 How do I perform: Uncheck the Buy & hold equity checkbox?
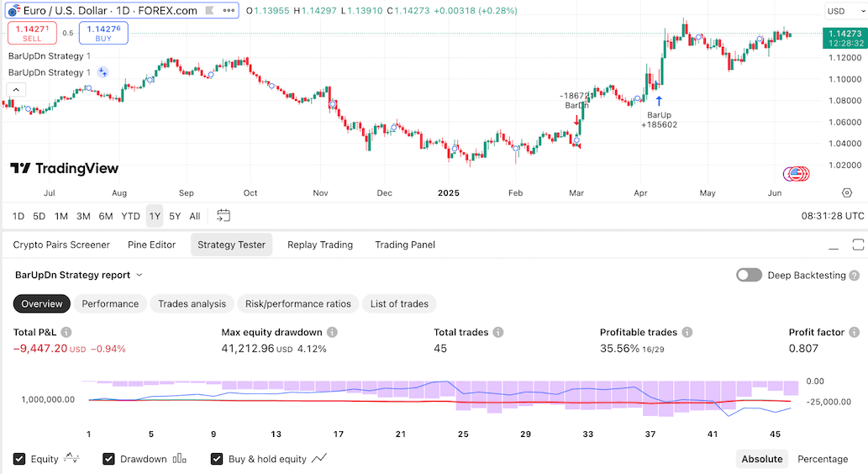(x=217, y=459)
